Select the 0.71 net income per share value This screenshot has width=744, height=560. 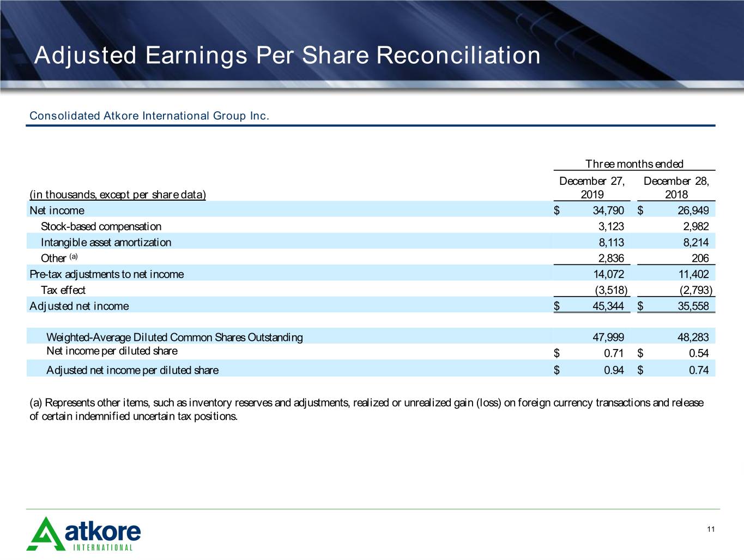click(x=614, y=353)
